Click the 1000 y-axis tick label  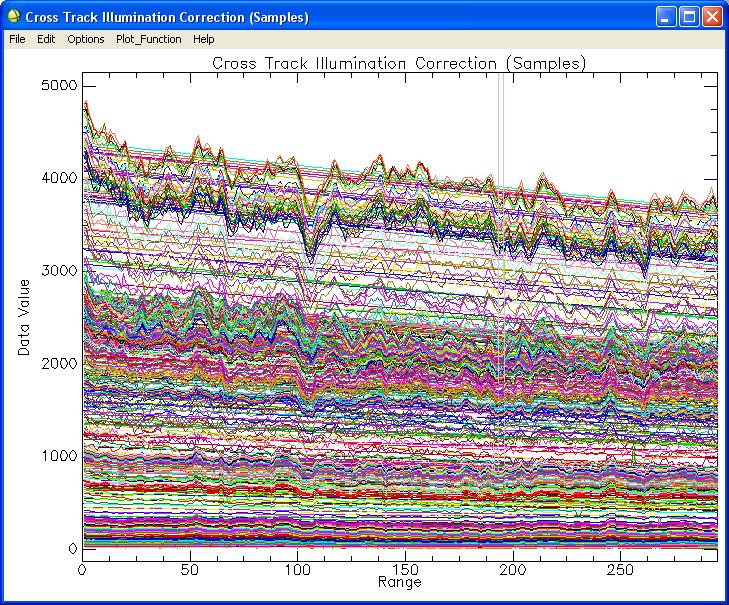(x=59, y=456)
